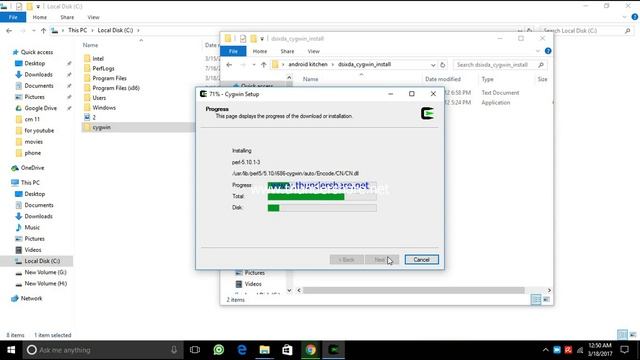Open Pictures under Quick access
The width and height of the screenshot is (640, 360).
point(35,97)
